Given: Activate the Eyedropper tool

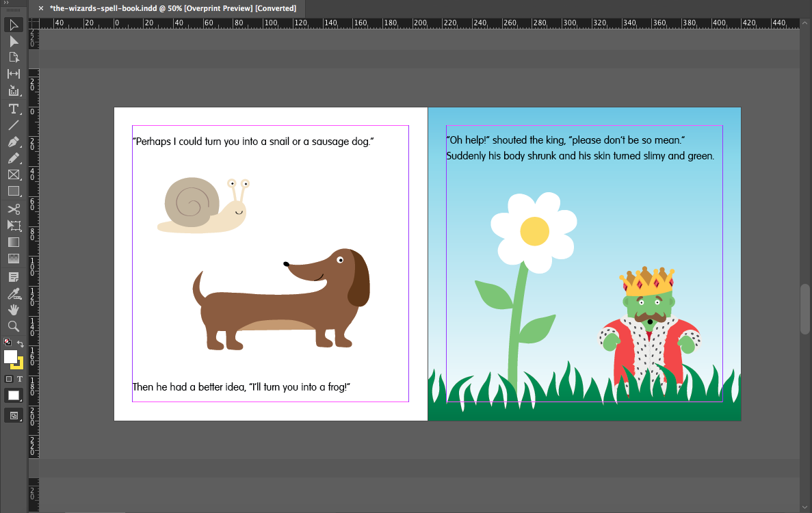Looking at the screenshot, I should coord(14,293).
